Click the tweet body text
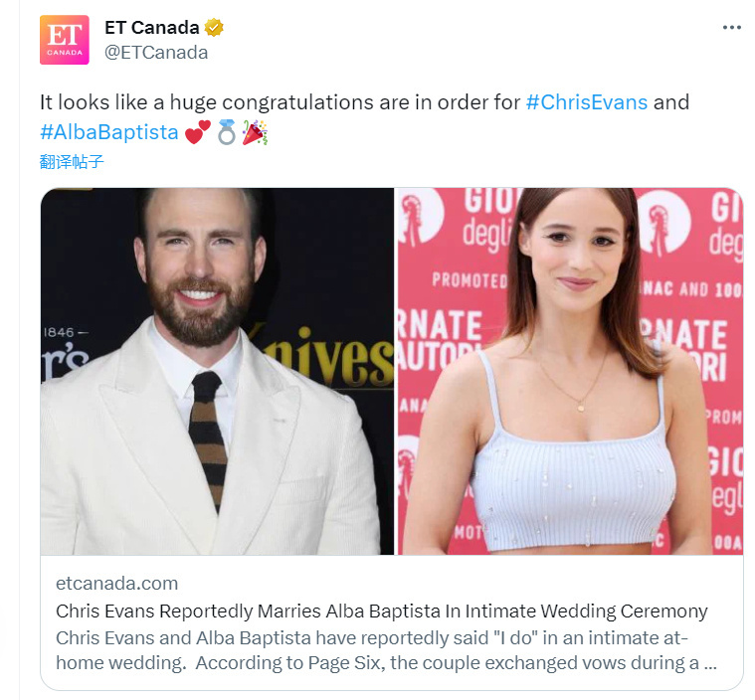This screenshot has width=755, height=700. [x=364, y=117]
